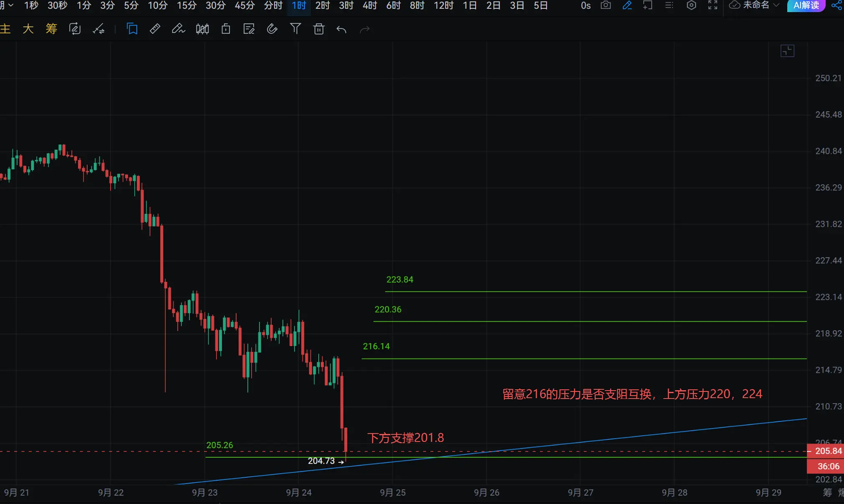The width and height of the screenshot is (844, 504).
Task: Switch to the 45分 timeframe
Action: [244, 5]
